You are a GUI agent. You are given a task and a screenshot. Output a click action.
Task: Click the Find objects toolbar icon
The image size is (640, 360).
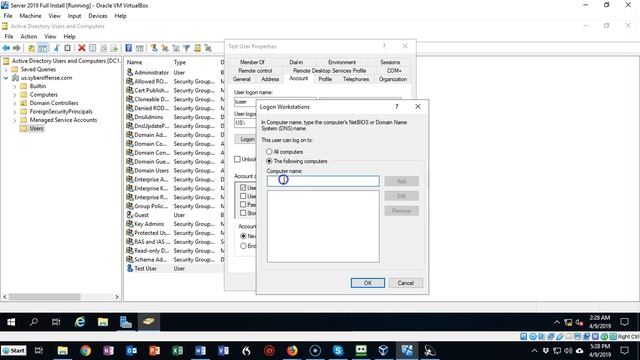(198, 48)
